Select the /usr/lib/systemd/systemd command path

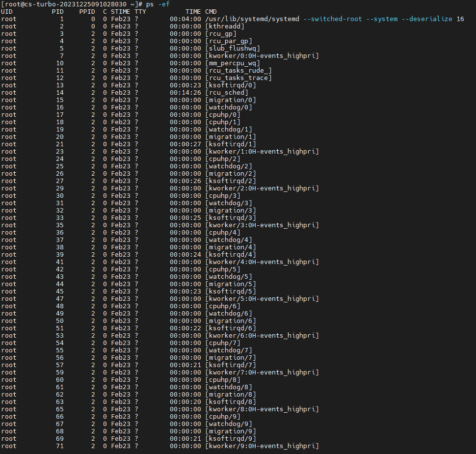click(252, 19)
